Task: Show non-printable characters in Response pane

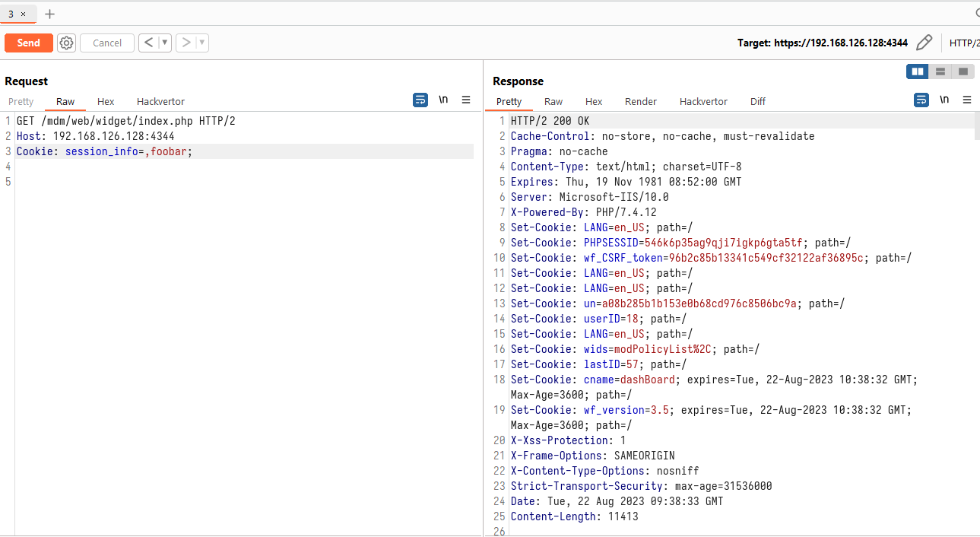Action: 944,100
